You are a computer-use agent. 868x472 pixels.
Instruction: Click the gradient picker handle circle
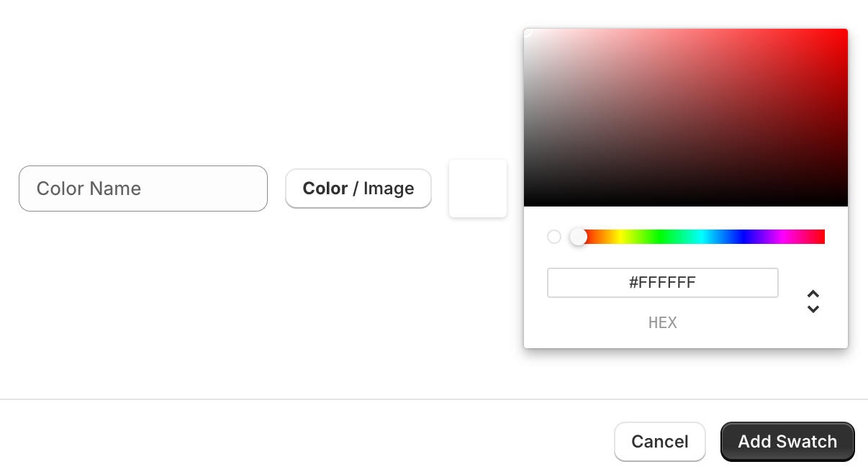(x=529, y=32)
